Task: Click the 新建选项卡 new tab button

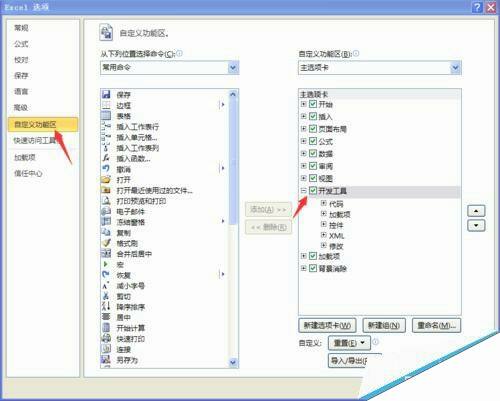Action: [327, 325]
